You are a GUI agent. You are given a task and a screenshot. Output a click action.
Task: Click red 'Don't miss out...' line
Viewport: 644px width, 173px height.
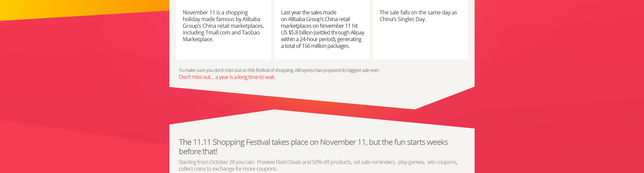coord(227,77)
